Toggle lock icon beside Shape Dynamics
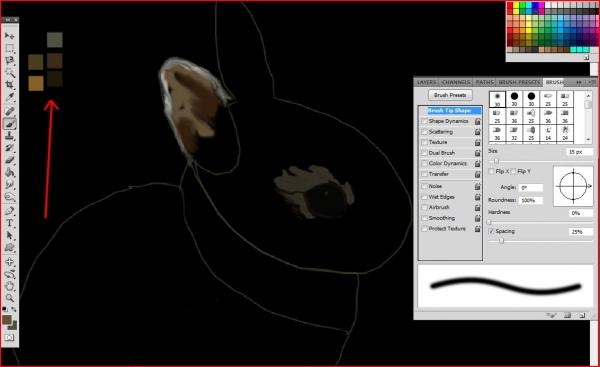Screen dimensions: 600x367 coord(478,121)
